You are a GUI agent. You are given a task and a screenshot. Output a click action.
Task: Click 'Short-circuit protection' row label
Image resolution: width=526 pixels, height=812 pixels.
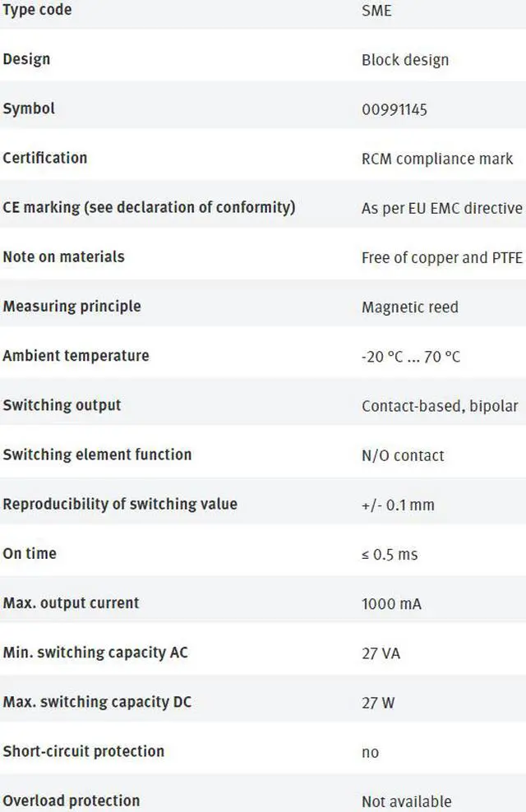pyautogui.click(x=83, y=751)
